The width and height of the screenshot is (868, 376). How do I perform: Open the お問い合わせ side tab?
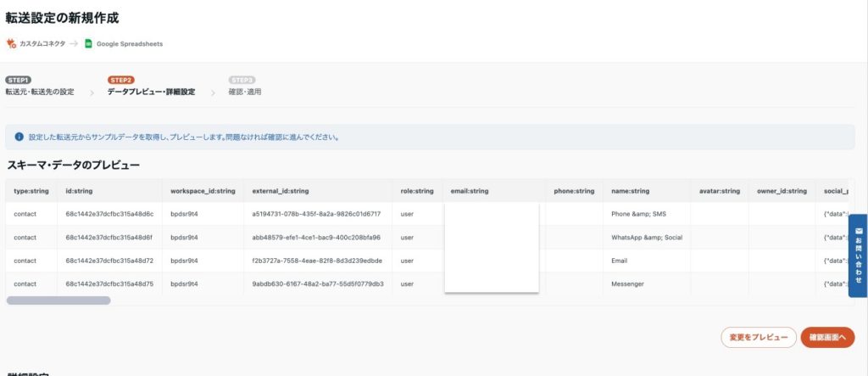[x=858, y=255]
